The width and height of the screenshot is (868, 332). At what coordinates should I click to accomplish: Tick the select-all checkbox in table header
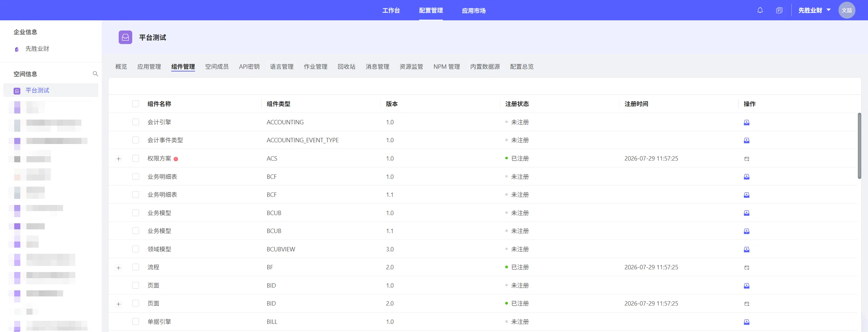pyautogui.click(x=136, y=104)
